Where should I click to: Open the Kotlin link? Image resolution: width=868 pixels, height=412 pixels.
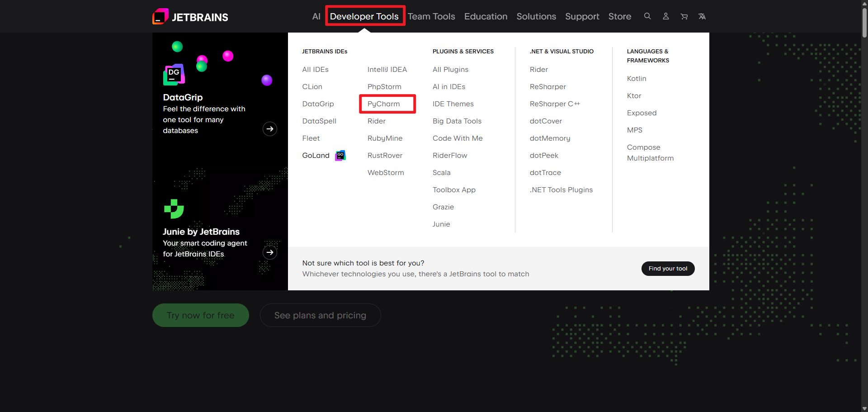point(637,79)
